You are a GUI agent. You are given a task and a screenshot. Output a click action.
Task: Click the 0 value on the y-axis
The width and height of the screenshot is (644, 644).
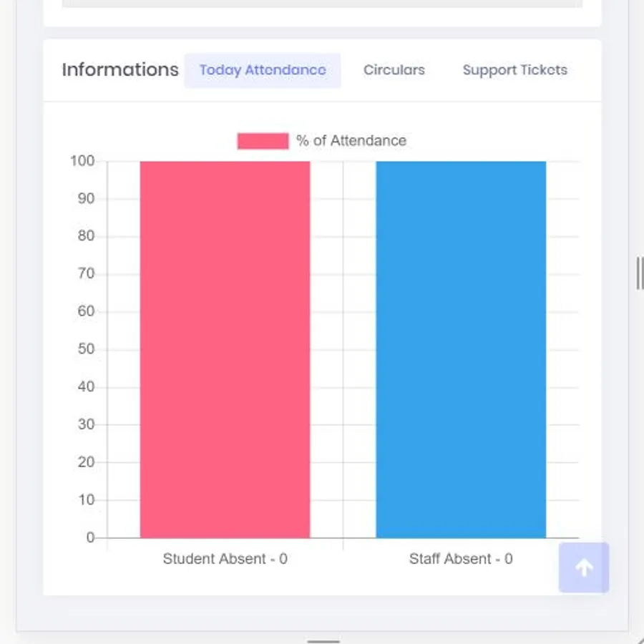90,537
